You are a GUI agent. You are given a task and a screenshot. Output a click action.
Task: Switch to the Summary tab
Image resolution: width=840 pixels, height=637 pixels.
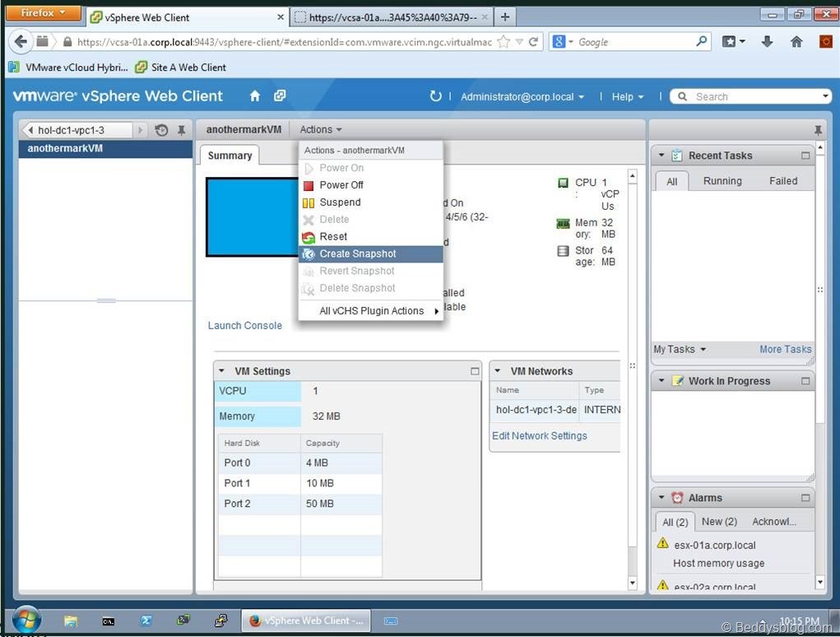tap(230, 156)
